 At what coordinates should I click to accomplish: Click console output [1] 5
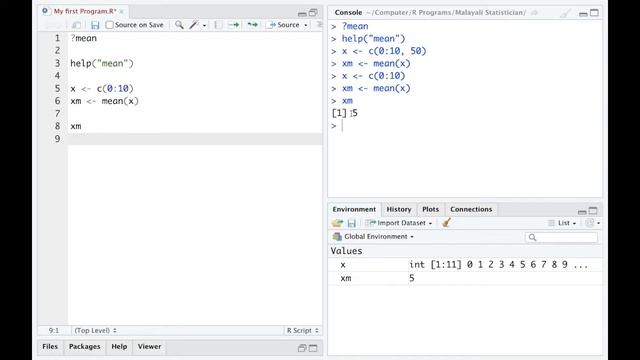[x=345, y=113]
